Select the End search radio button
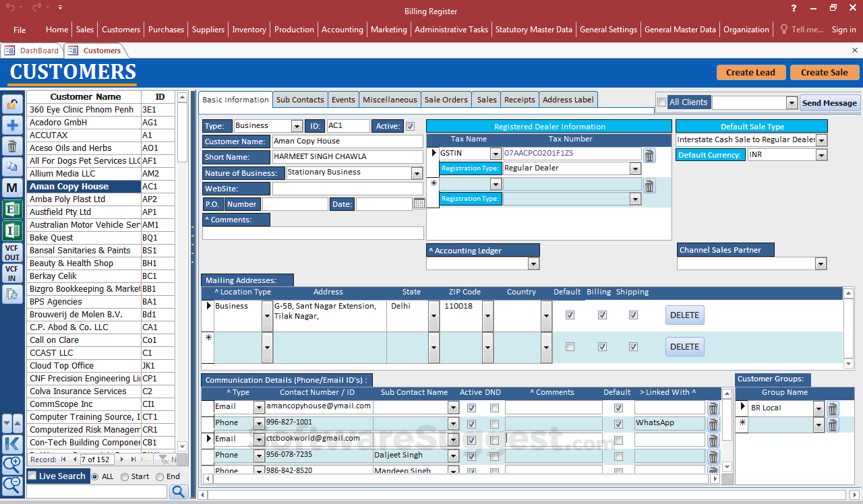Screen dimensions: 863x504 click(x=160, y=476)
